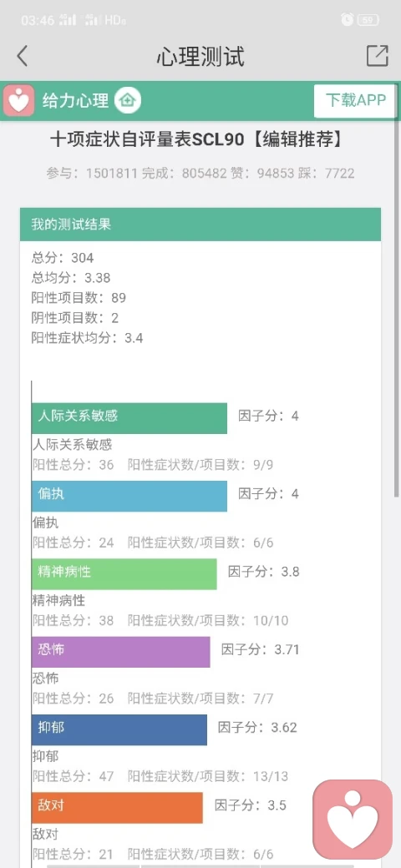Screen dimensions: 401x868
Task: Open the share icon in header
Action: click(x=377, y=55)
